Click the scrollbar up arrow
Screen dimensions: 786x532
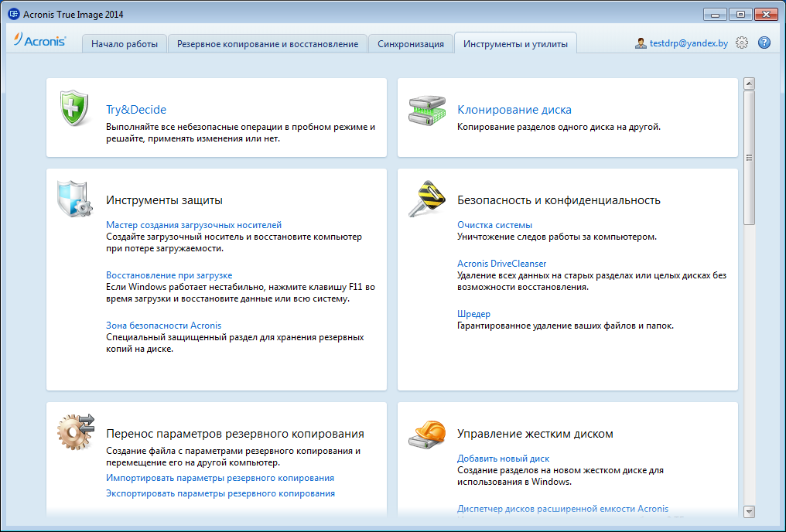pyautogui.click(x=748, y=84)
